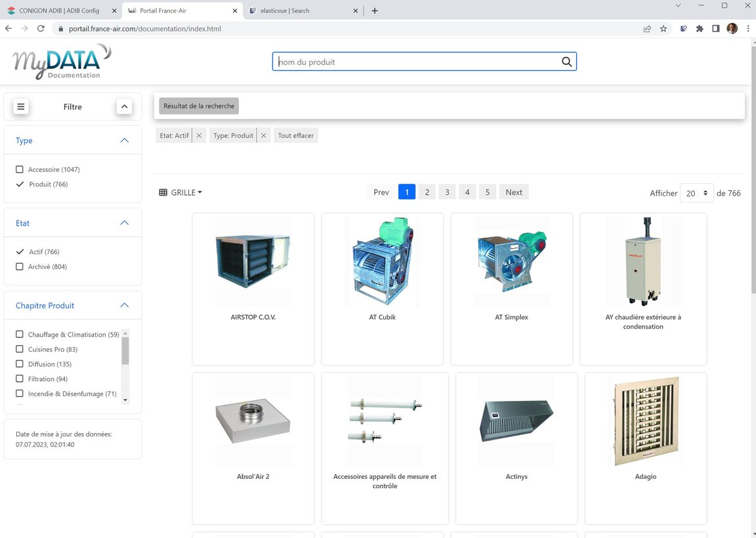Open the AY chaudière extérieure product image
This screenshot has width=756, height=538.
(643, 261)
